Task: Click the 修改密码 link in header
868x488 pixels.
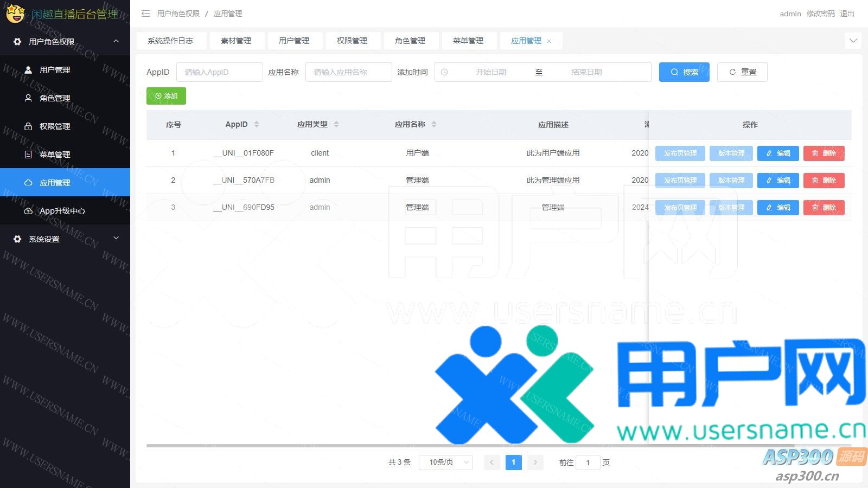Action: (820, 14)
